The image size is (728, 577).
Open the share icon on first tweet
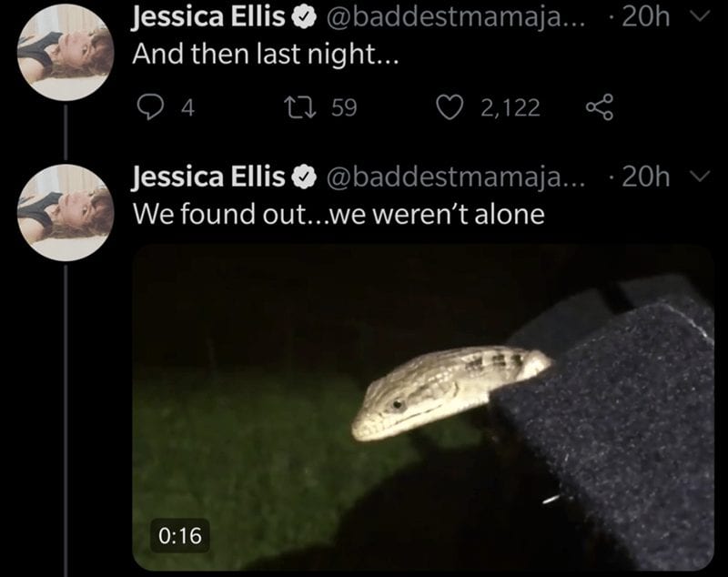pos(600,107)
